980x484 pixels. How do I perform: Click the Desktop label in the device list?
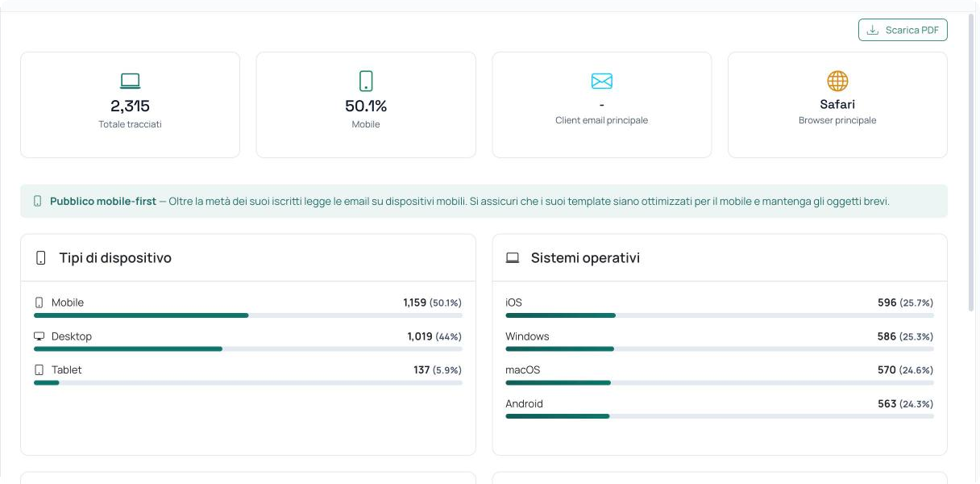click(72, 336)
